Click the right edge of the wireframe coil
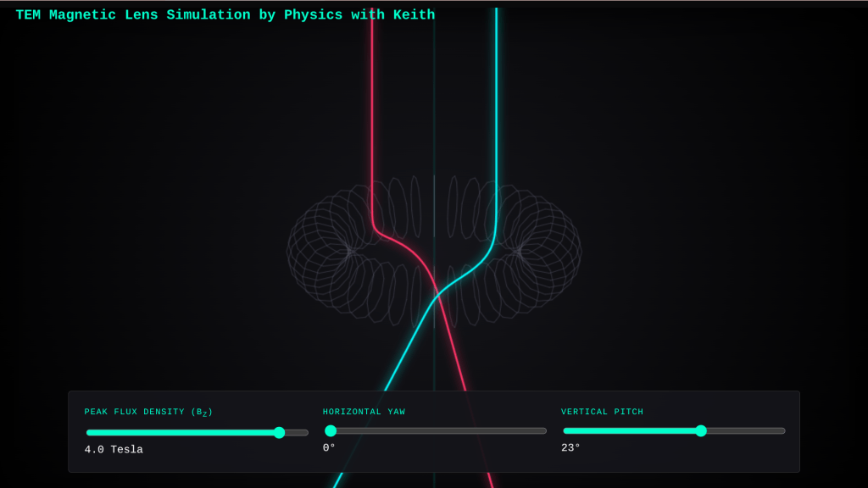 [579, 250]
